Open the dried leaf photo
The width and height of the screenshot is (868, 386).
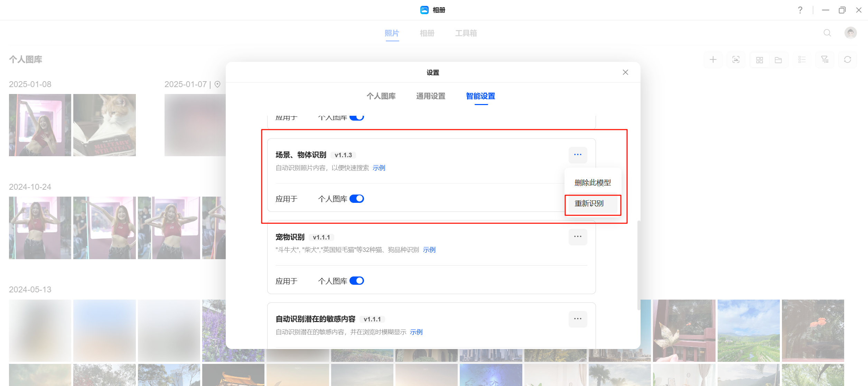684,331
